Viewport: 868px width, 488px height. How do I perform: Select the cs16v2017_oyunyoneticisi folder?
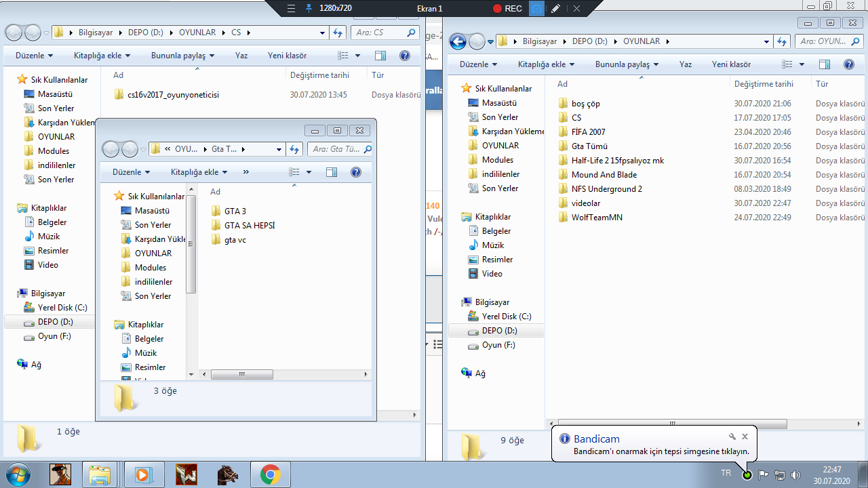173,95
